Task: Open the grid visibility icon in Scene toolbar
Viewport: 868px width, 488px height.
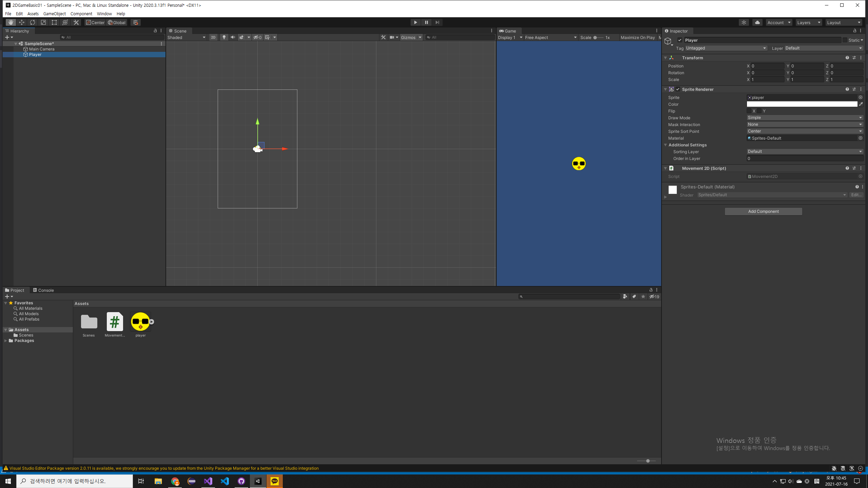Action: click(x=268, y=37)
